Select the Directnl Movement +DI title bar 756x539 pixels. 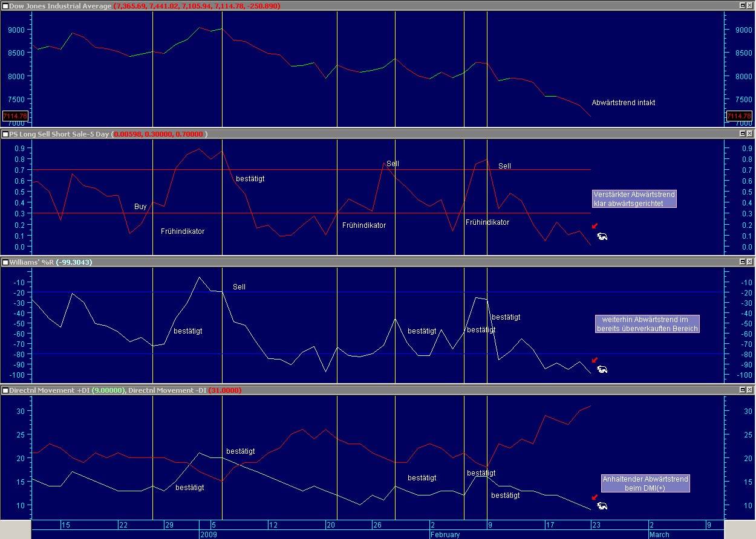coord(377,390)
